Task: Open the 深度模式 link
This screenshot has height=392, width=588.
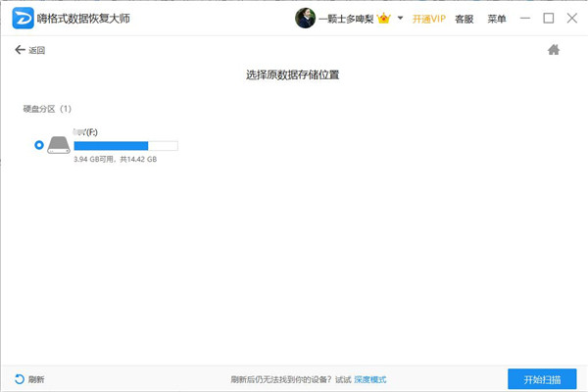Action: pyautogui.click(x=370, y=379)
